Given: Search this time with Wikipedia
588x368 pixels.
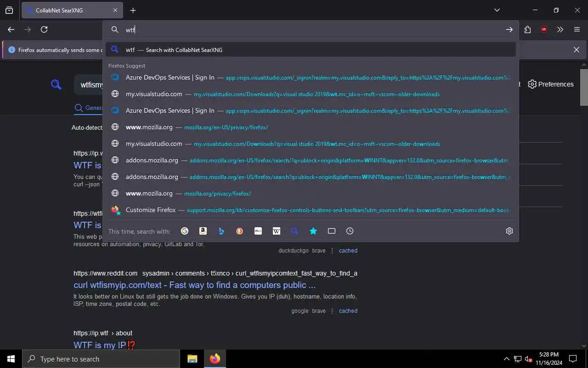Looking at the screenshot, I should 277,231.
